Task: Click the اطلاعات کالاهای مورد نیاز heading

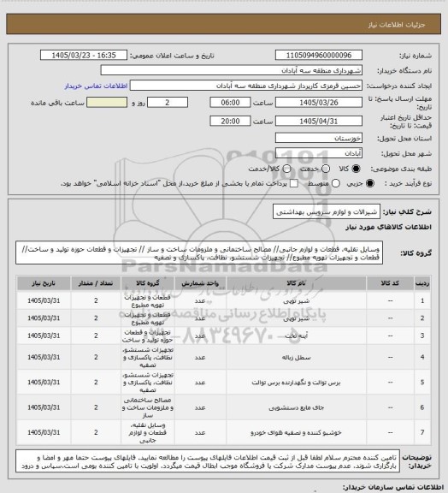Action: (388, 227)
